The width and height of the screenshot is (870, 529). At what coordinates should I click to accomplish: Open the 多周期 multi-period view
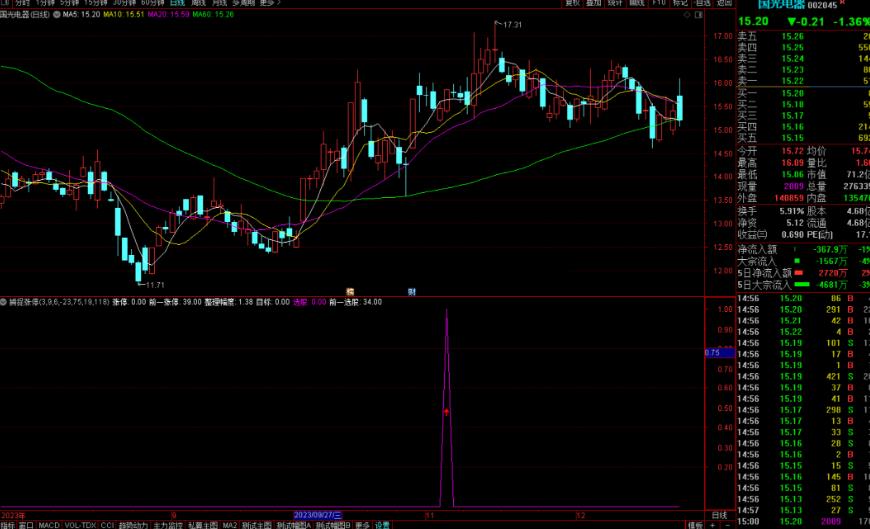coord(243,3)
